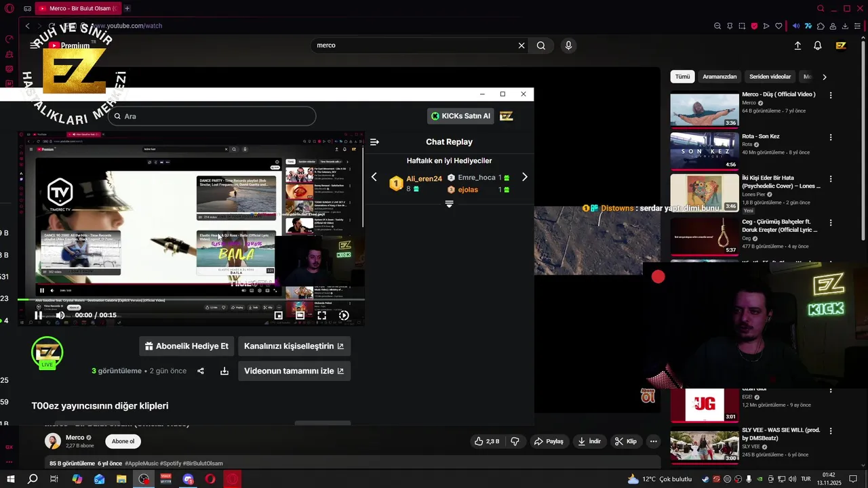Show more filter chips with right chevron
This screenshot has width=868, height=488.
pos(825,77)
